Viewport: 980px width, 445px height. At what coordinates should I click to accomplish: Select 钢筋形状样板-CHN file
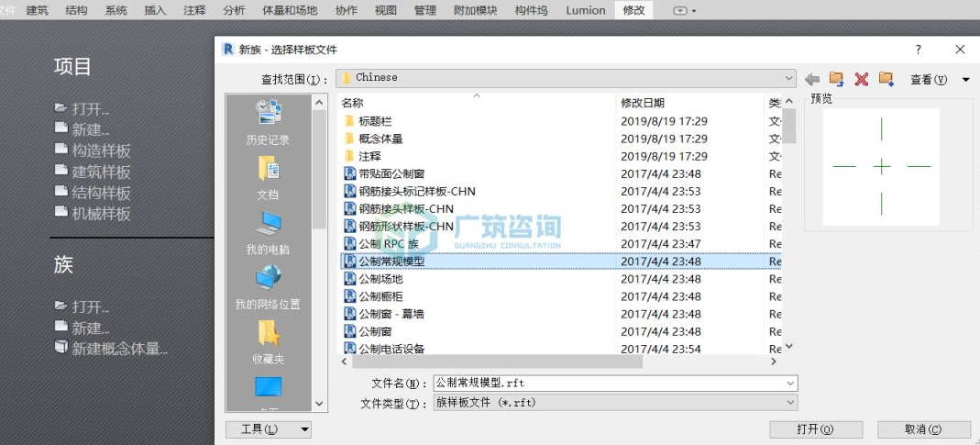[x=406, y=227]
